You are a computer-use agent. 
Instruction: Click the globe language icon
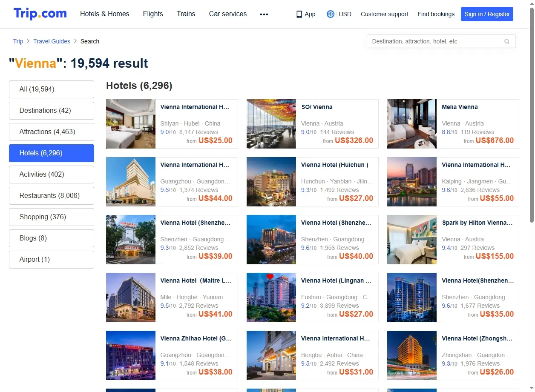pos(330,14)
